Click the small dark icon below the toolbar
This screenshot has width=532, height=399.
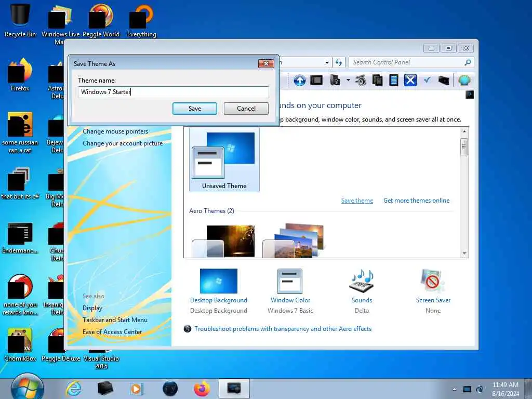470,95
